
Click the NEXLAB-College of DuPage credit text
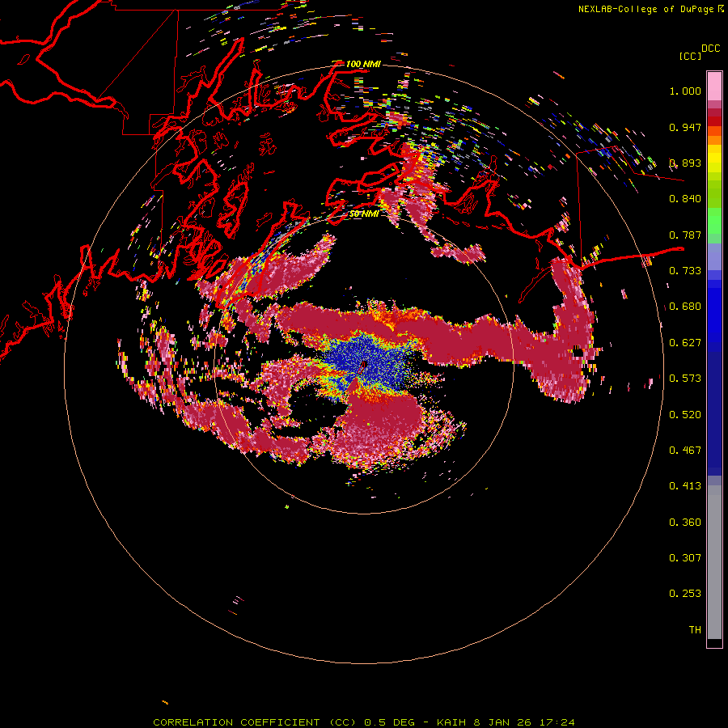[646, 9]
